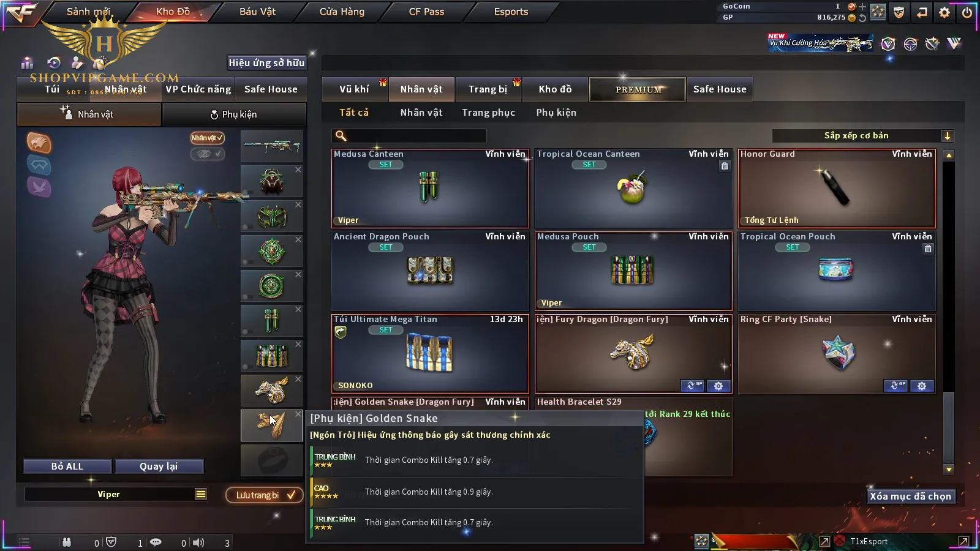Open the Viper loadout list menu
The height and width of the screenshot is (551, 980).
(201, 494)
